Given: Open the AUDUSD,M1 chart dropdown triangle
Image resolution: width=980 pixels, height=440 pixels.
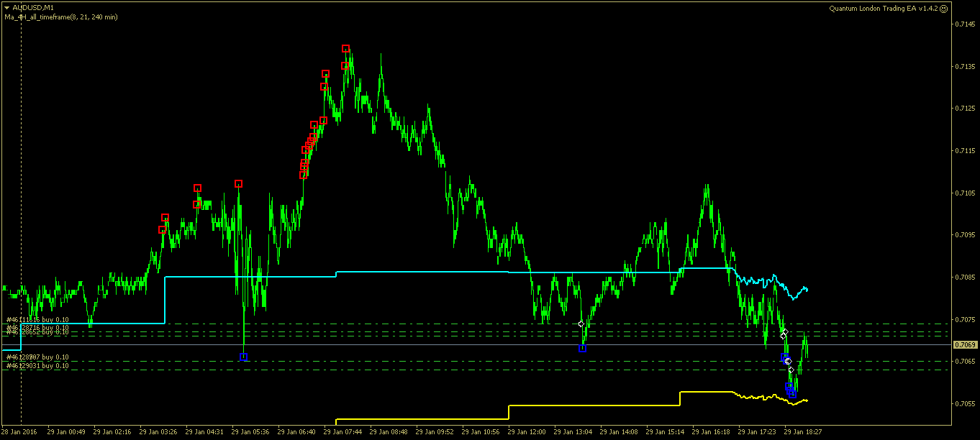Looking at the screenshot, I should [6, 7].
